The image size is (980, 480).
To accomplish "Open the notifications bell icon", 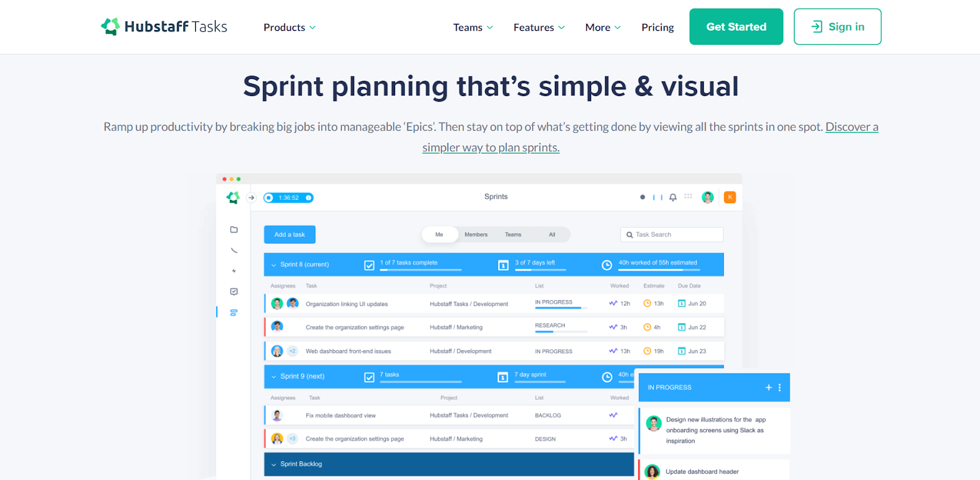I will [673, 197].
